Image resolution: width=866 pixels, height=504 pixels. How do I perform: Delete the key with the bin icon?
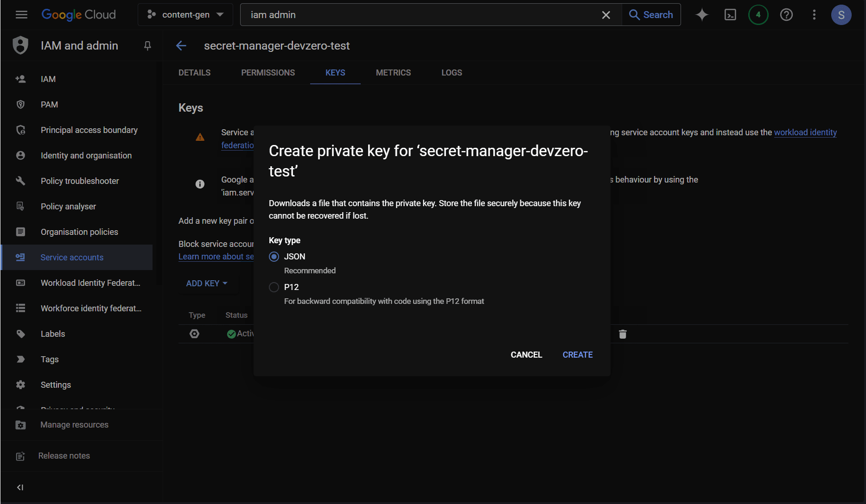point(623,334)
